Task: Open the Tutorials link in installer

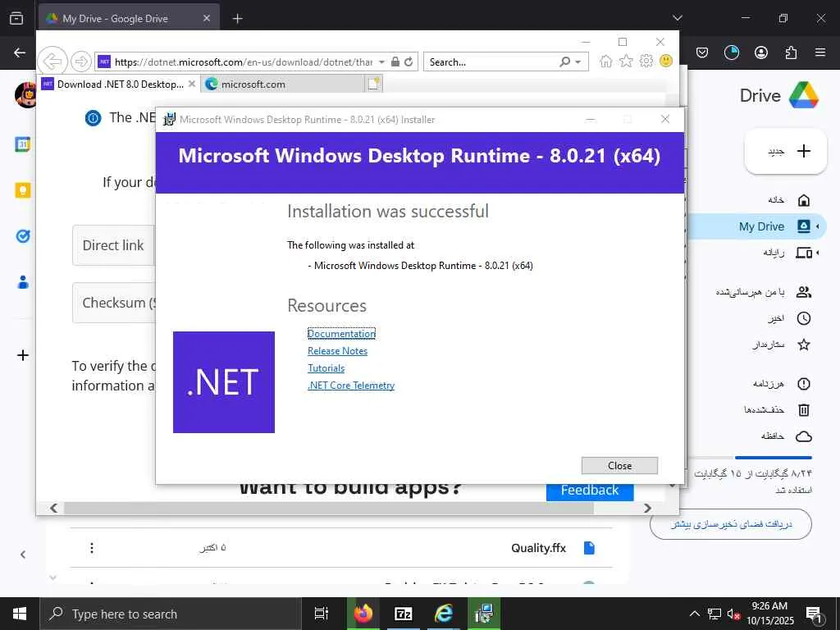Action: [x=326, y=368]
